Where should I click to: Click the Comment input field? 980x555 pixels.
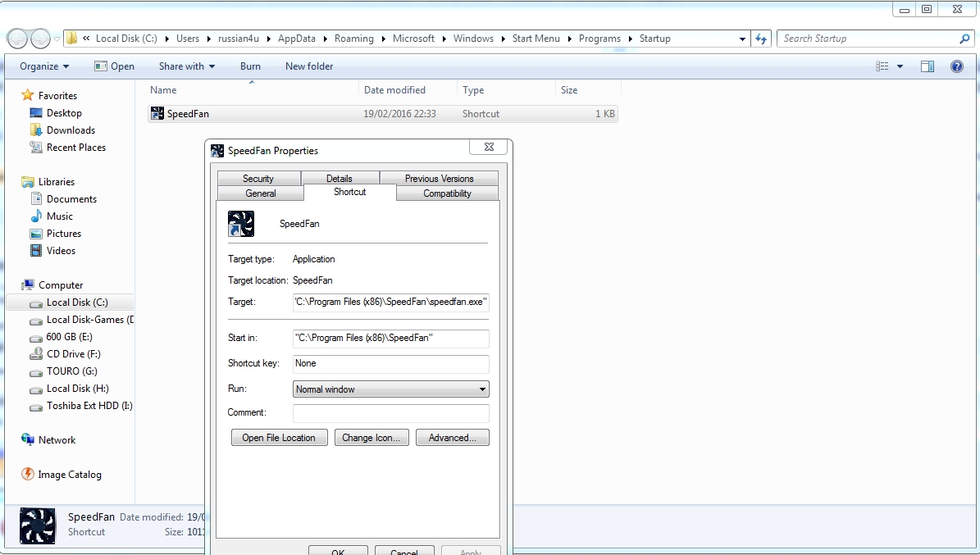tap(390, 412)
